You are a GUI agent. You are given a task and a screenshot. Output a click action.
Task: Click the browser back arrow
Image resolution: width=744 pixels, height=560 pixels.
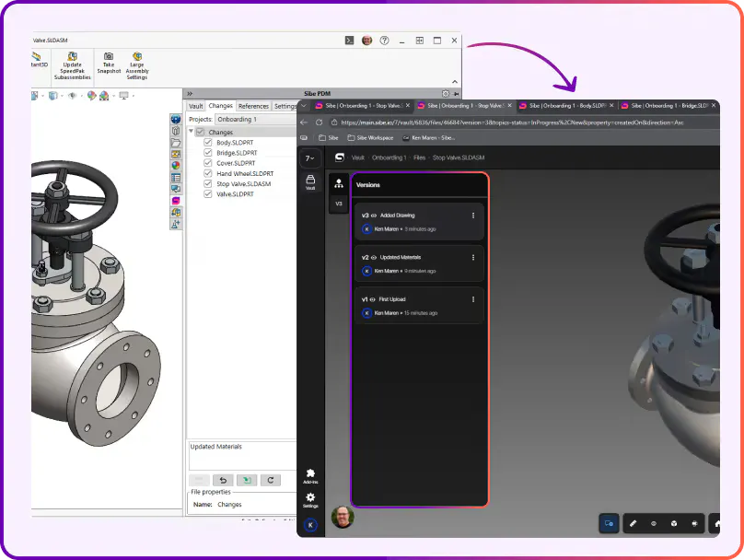[x=304, y=122]
